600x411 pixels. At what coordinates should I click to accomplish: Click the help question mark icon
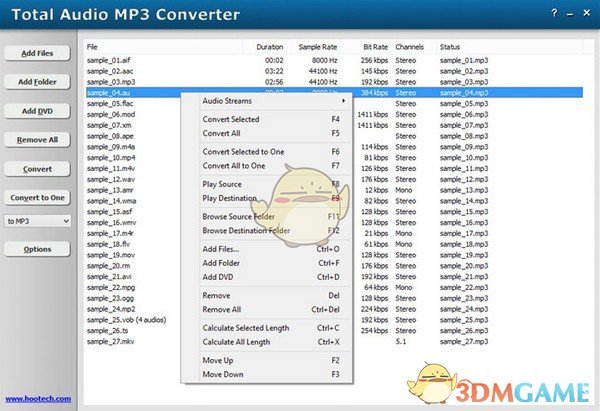(554, 13)
